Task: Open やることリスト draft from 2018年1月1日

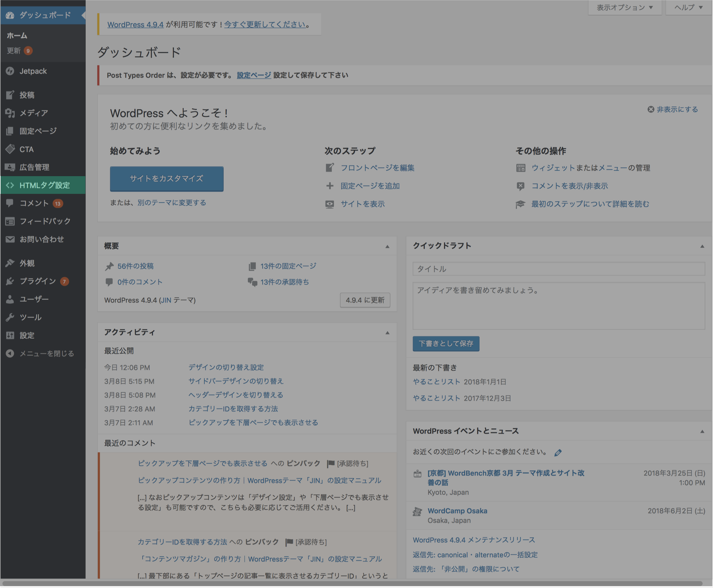Action: (436, 382)
